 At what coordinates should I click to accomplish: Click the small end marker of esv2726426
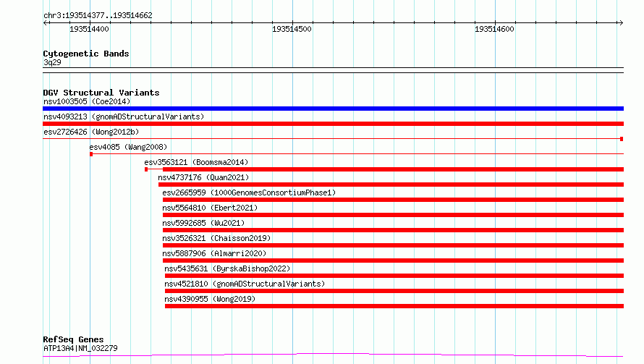[x=622, y=139]
